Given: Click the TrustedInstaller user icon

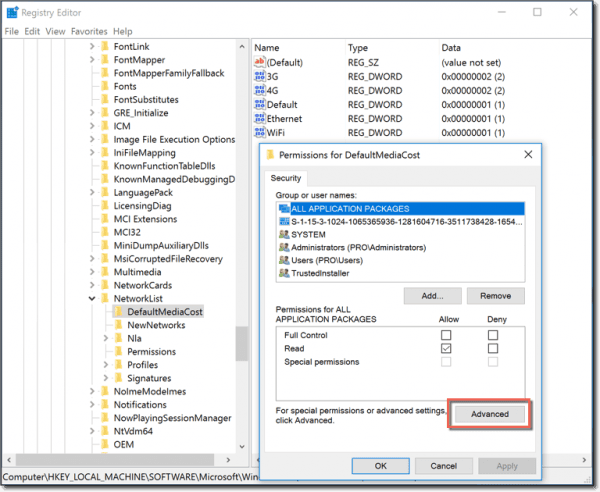Looking at the screenshot, I should [x=284, y=273].
